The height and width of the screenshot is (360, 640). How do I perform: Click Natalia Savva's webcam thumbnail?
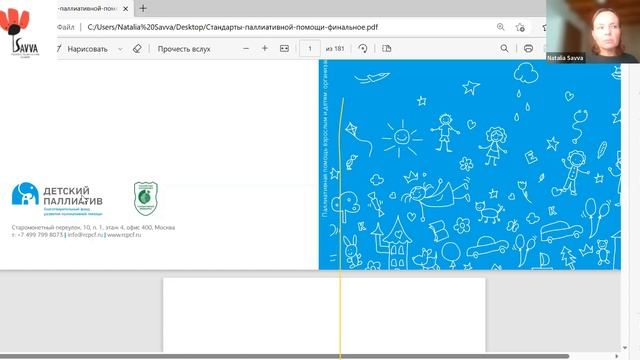593,31
